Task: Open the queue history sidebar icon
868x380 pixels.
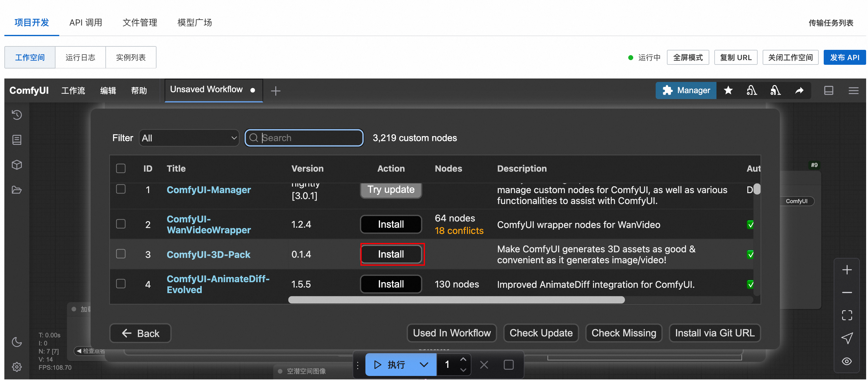Action: (x=17, y=115)
